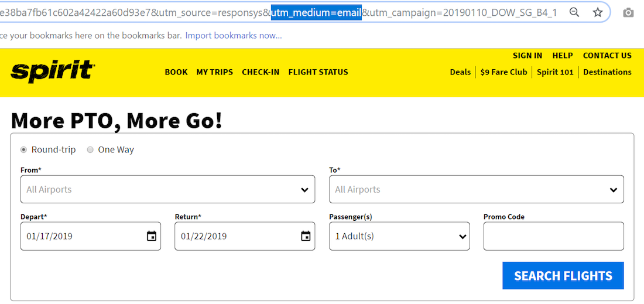The width and height of the screenshot is (644, 304).
Task: Click the Import bookmarks now link
Action: tap(234, 36)
